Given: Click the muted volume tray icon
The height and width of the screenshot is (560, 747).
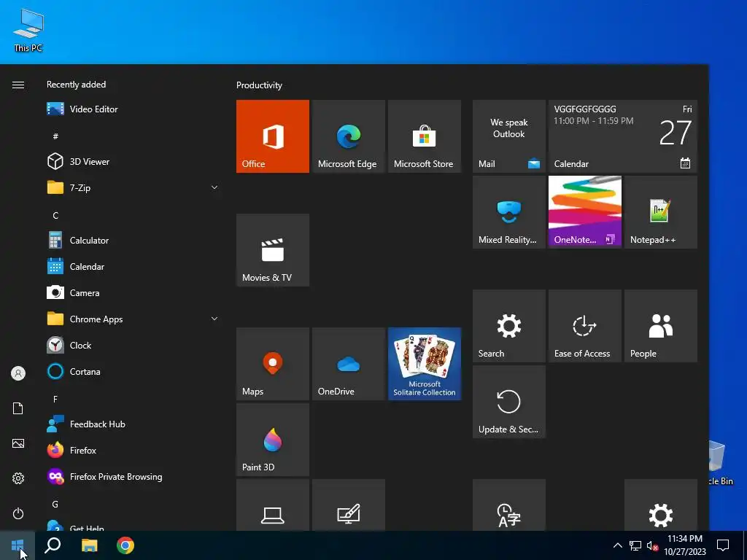Looking at the screenshot, I should click(x=652, y=545).
